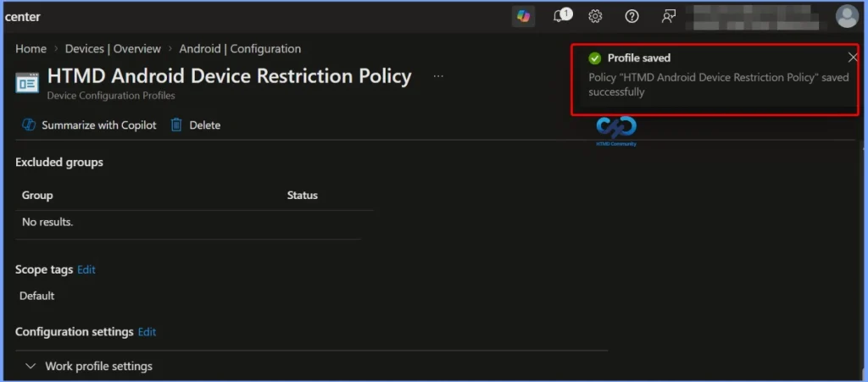868x382 pixels.
Task: Expand Work profile settings chevron
Action: tap(31, 366)
